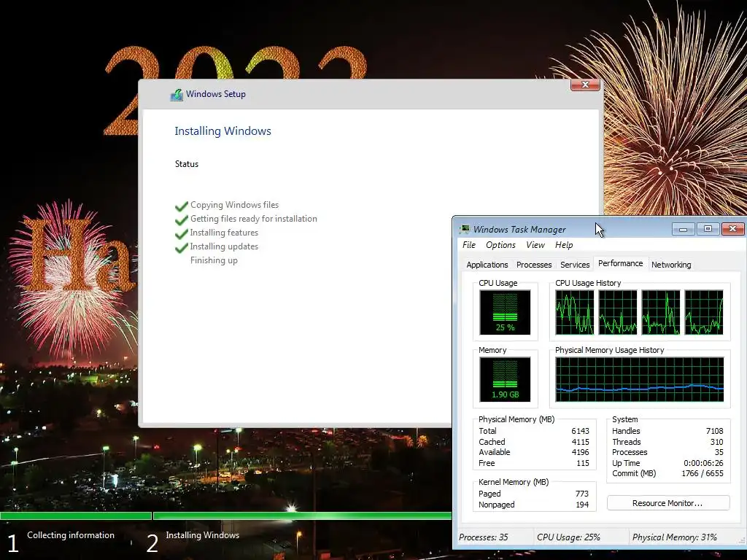Click the checkmark beside Installing features

182,233
